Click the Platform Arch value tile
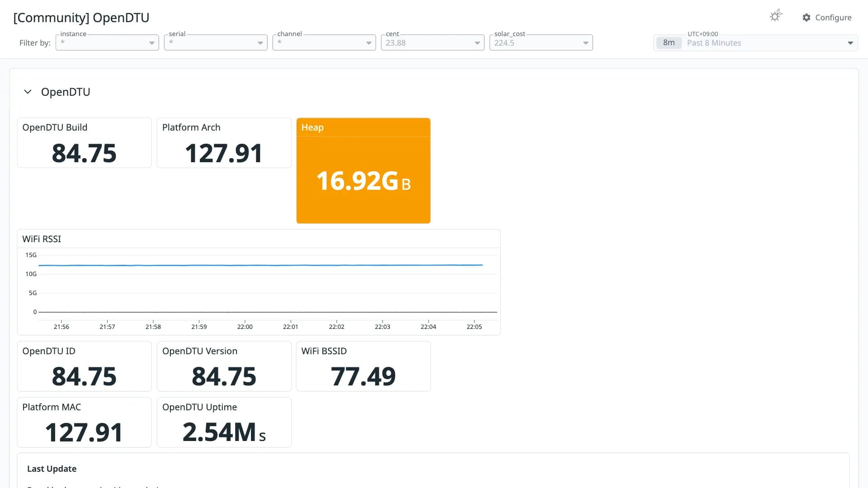This screenshot has width=868, height=488. tap(224, 143)
